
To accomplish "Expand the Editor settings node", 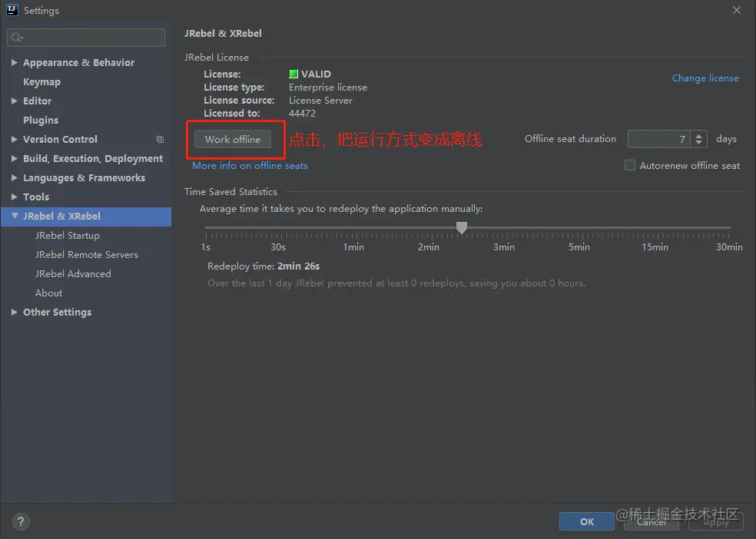I will (14, 101).
